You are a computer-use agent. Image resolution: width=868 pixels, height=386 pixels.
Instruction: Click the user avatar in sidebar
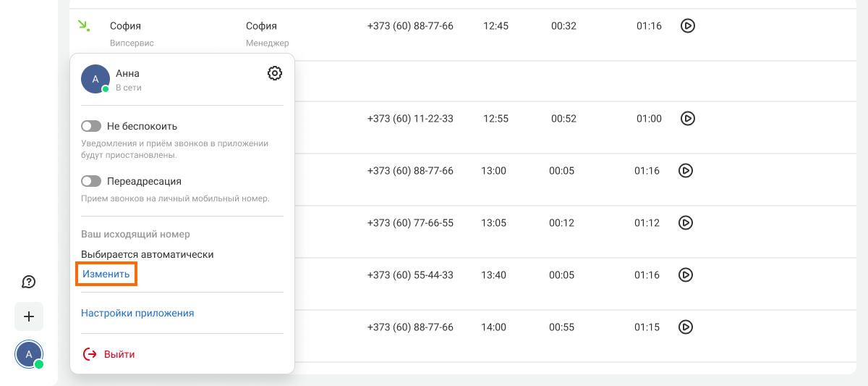(29, 354)
